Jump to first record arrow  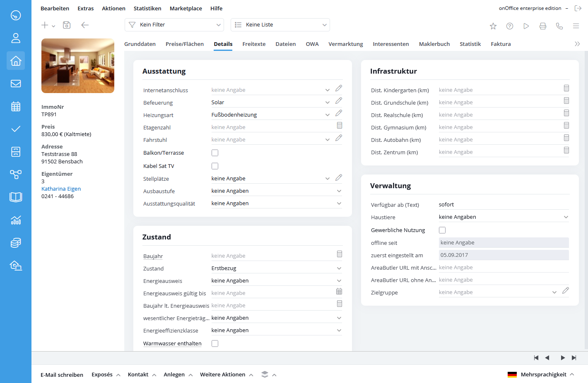point(536,358)
